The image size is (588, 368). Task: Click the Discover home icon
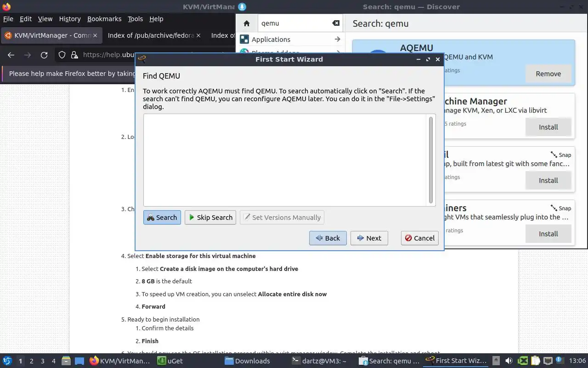247,23
